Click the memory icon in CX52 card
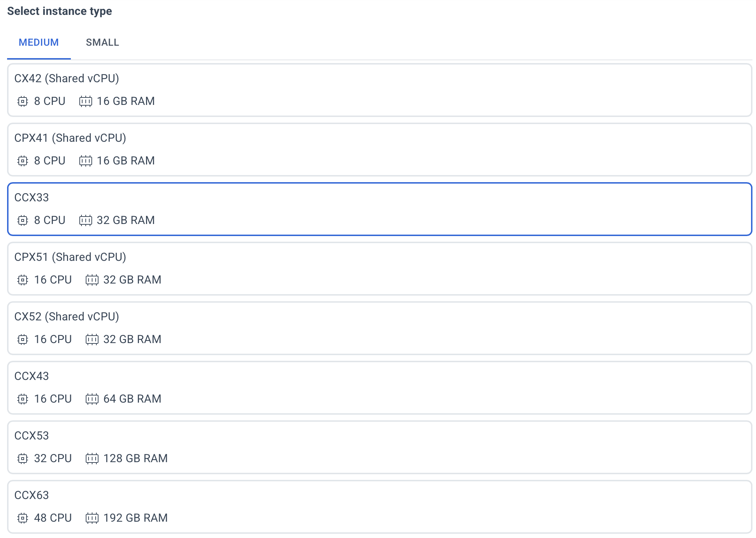 point(92,340)
